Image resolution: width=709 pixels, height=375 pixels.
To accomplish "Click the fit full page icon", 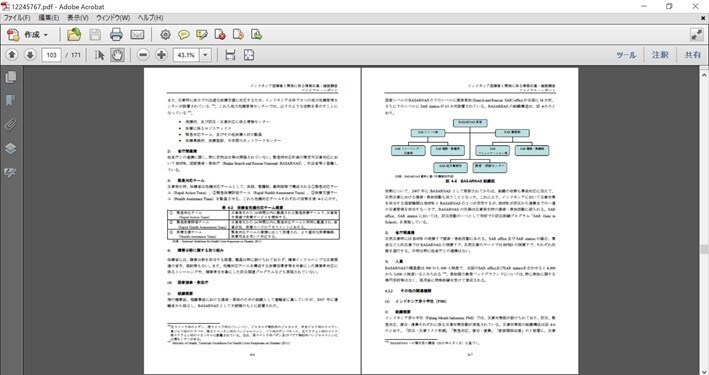I will [249, 55].
